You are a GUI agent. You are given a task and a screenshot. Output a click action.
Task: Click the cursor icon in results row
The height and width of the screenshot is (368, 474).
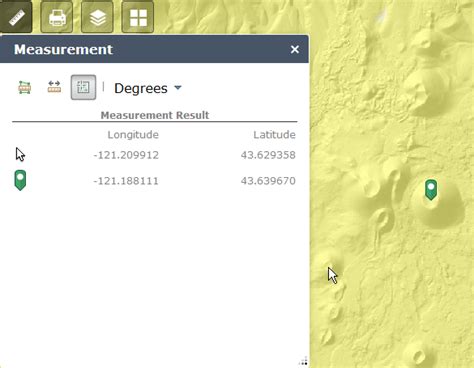[20, 155]
